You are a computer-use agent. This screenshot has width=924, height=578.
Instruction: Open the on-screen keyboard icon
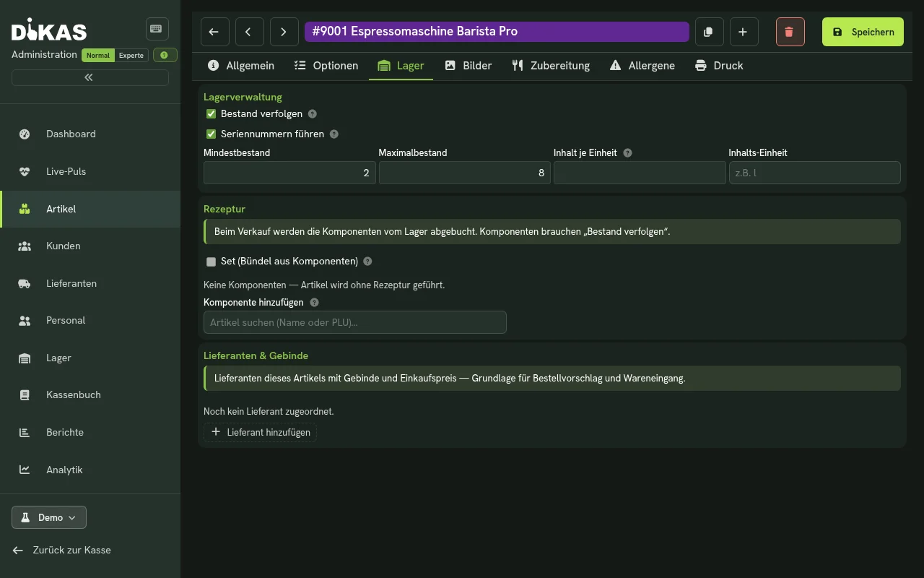(157, 29)
